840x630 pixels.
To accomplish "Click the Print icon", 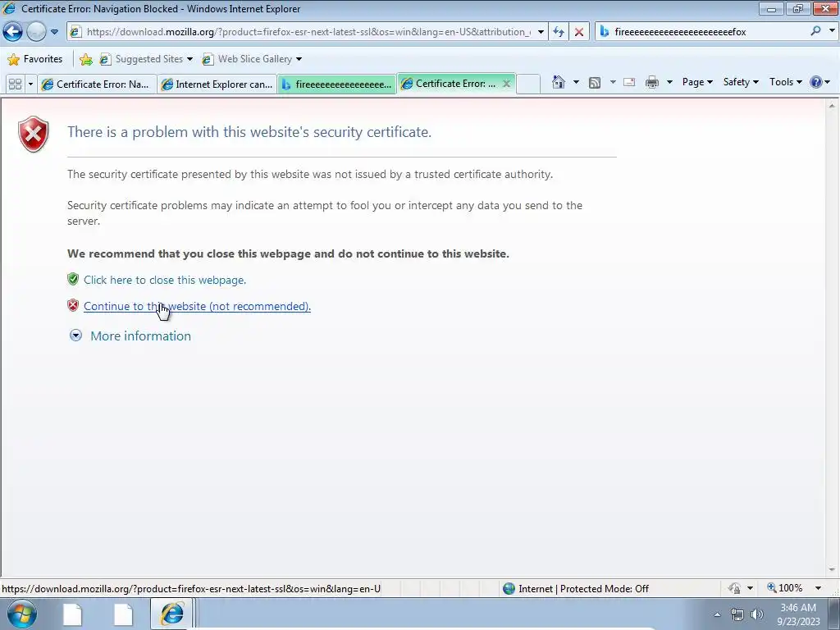I will point(652,82).
